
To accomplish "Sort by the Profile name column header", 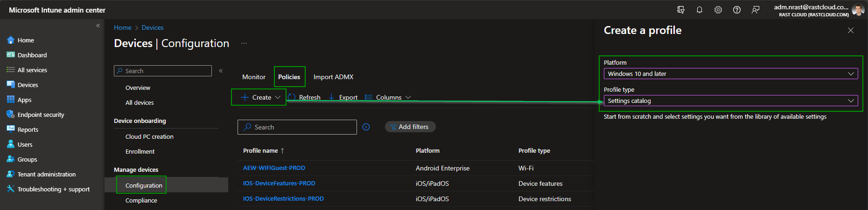I will 260,150.
